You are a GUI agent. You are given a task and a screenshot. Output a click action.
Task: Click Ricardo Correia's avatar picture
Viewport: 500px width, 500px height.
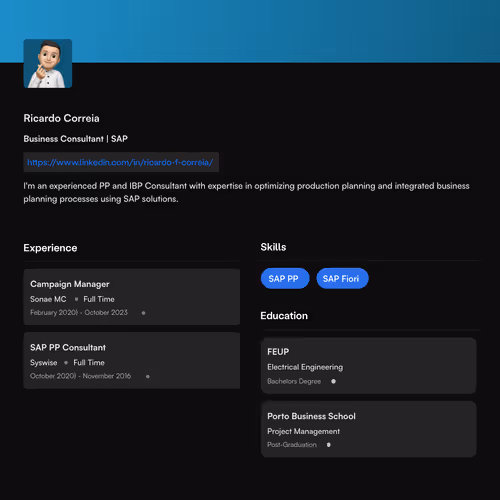coord(48,64)
